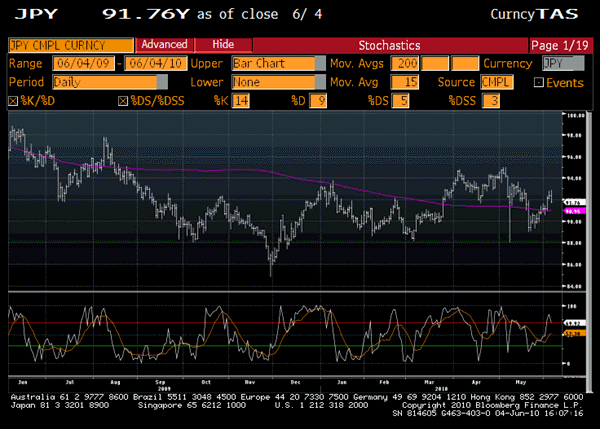Open the Lower chart type dropdown
The height and width of the screenshot is (429, 600).
(x=269, y=82)
